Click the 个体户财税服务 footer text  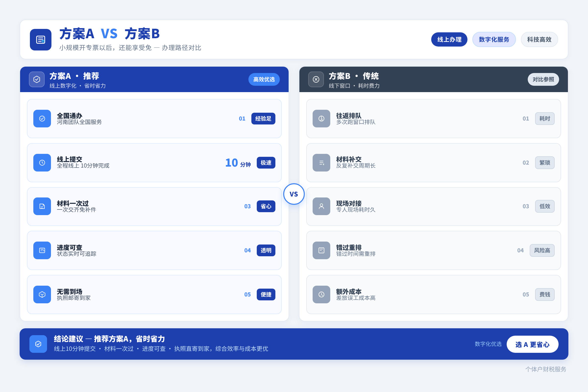pos(546,369)
